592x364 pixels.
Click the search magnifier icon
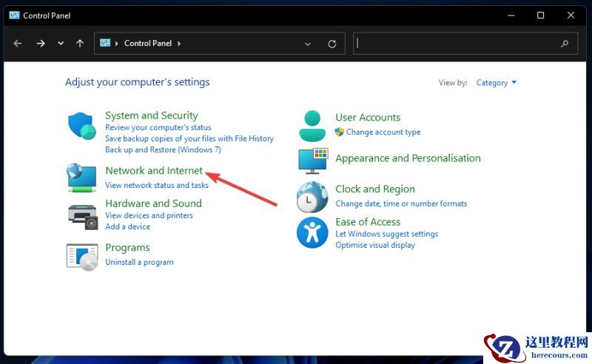click(x=565, y=44)
